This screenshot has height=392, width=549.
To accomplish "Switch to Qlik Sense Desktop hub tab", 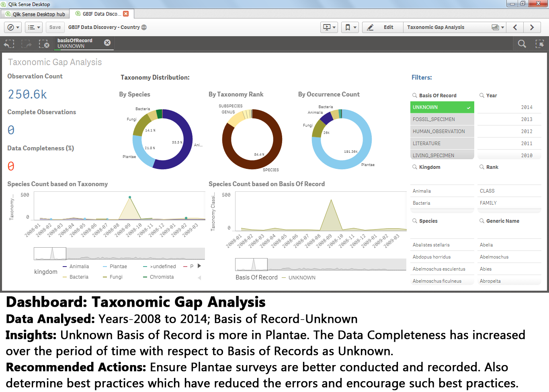I will pyautogui.click(x=35, y=14).
